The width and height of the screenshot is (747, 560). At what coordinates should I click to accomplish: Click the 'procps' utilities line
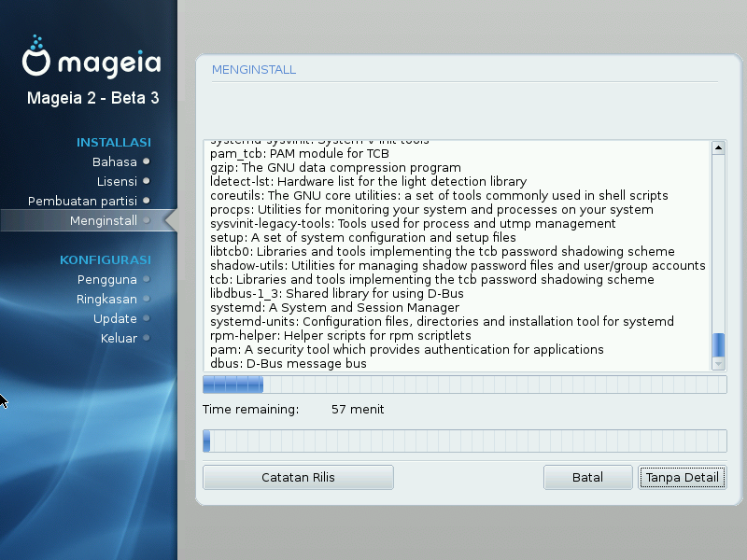coord(431,209)
